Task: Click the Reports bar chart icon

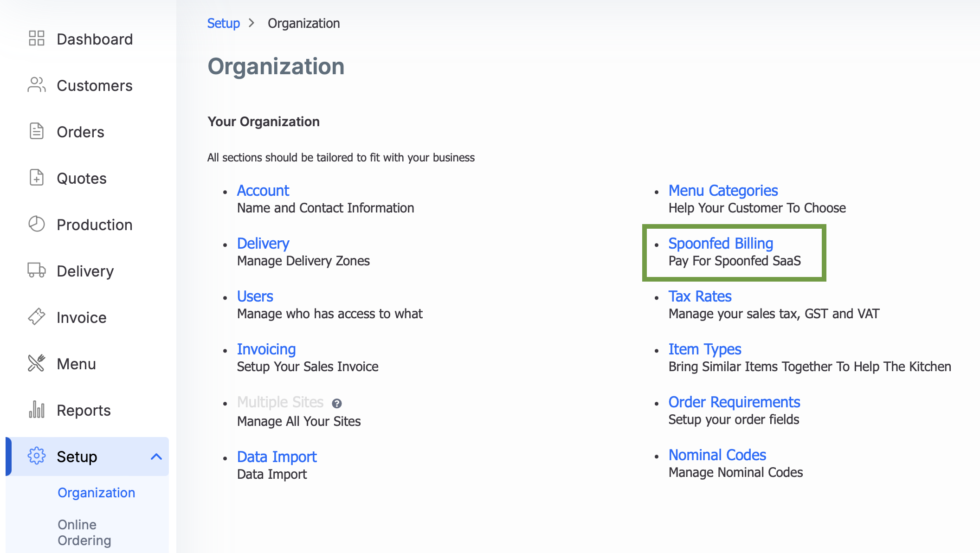Action: (x=37, y=410)
